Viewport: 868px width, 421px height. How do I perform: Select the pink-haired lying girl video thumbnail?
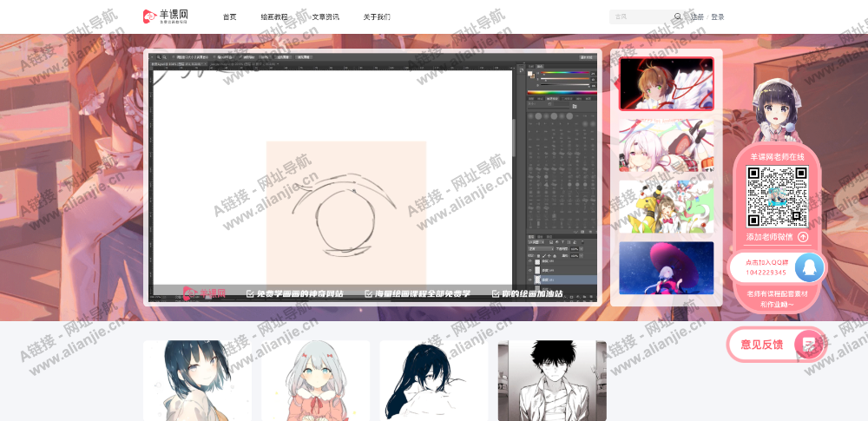667,145
